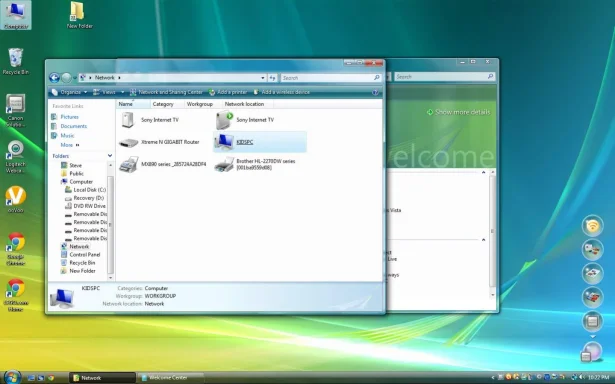Image resolution: width=615 pixels, height=384 pixels.
Task: Open the Organize menu
Action: pos(69,92)
